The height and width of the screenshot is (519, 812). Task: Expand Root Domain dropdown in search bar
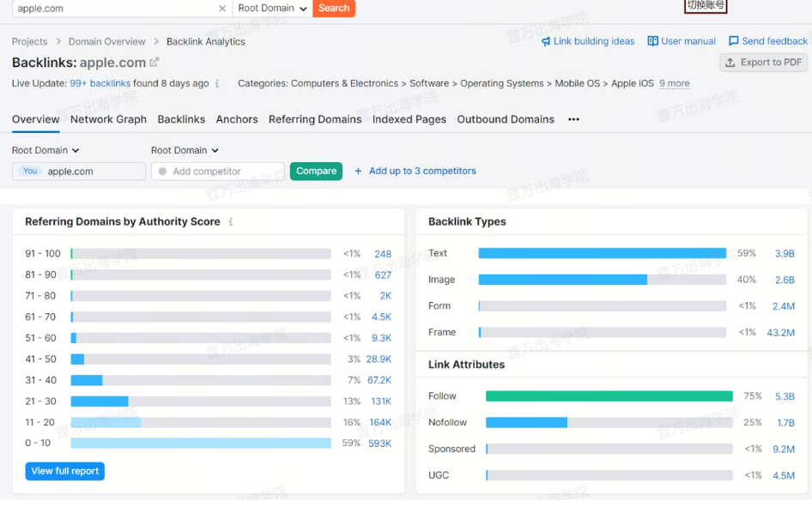click(273, 9)
